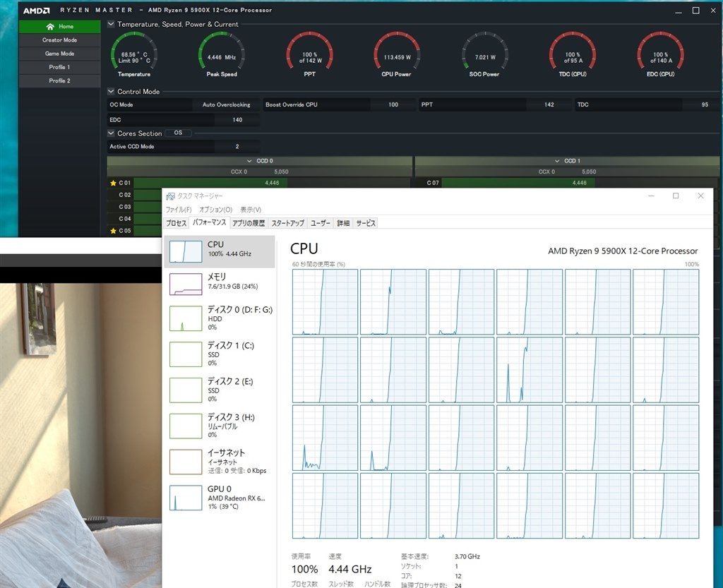Viewport: 723px width, 588px height.
Task: Switch to Game Mode profile
Action: pyautogui.click(x=59, y=54)
